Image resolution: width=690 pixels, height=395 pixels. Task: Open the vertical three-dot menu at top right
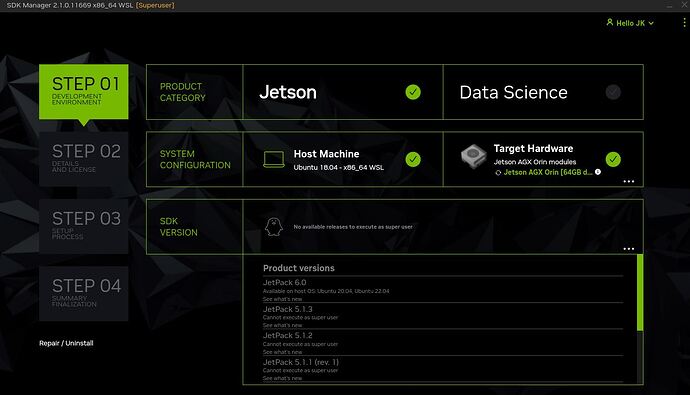click(x=684, y=23)
